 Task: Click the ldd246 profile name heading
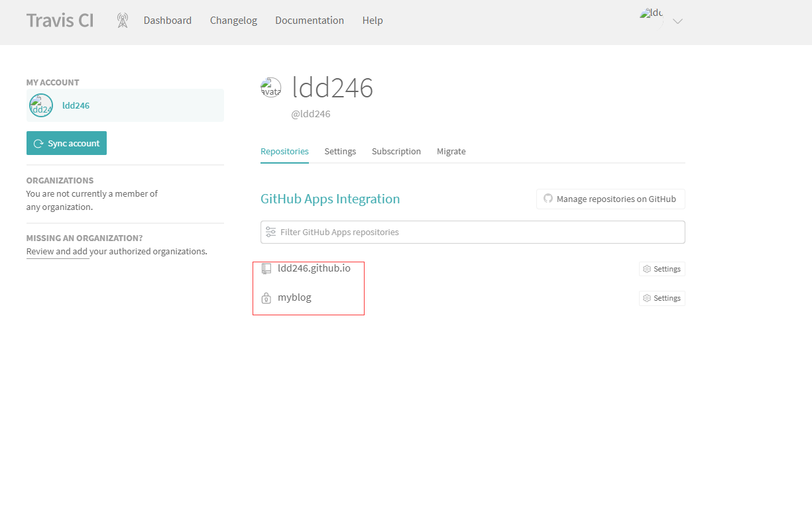(333, 87)
